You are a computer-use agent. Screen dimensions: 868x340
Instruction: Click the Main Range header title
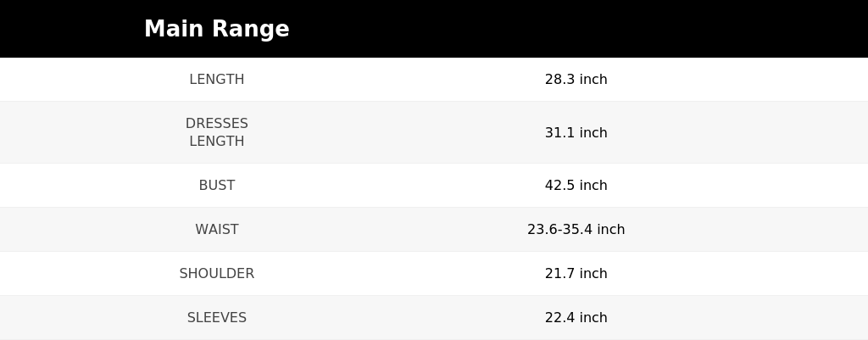(x=216, y=29)
